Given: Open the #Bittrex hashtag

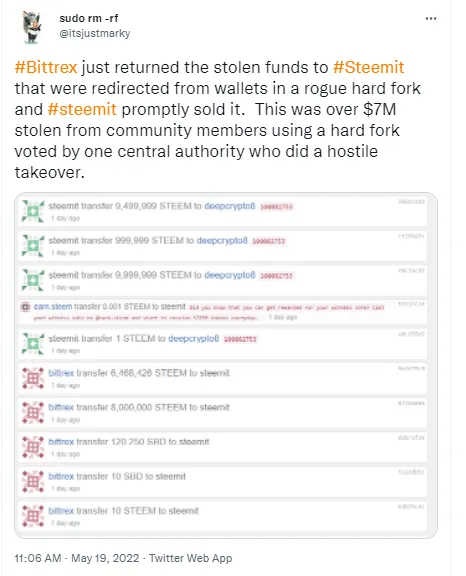Looking at the screenshot, I should coord(46,67).
